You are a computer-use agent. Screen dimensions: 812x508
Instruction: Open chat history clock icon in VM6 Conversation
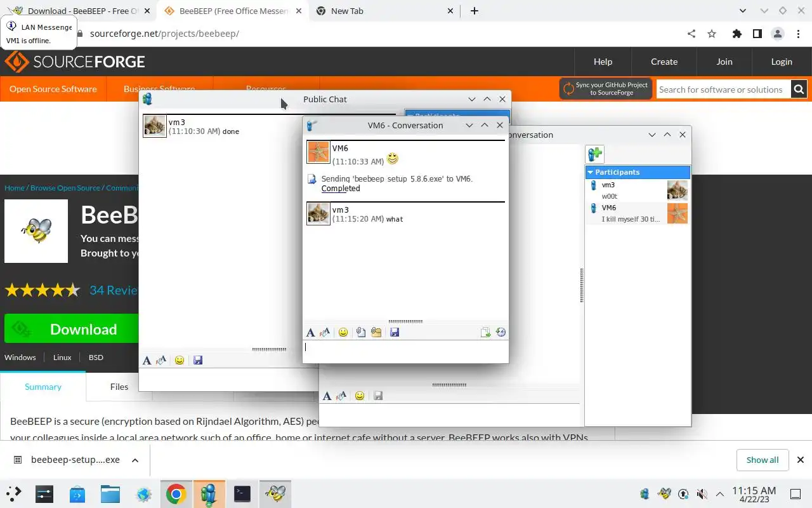click(x=501, y=332)
